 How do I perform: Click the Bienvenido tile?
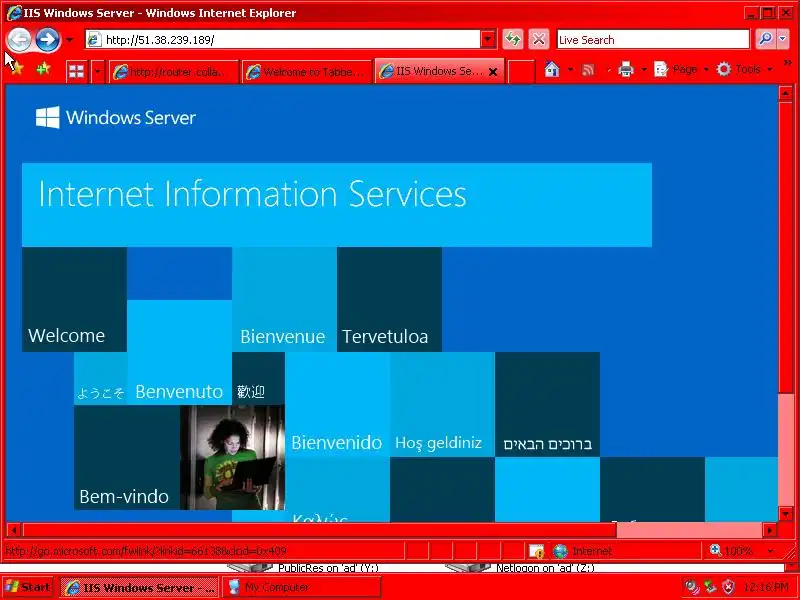337,404
